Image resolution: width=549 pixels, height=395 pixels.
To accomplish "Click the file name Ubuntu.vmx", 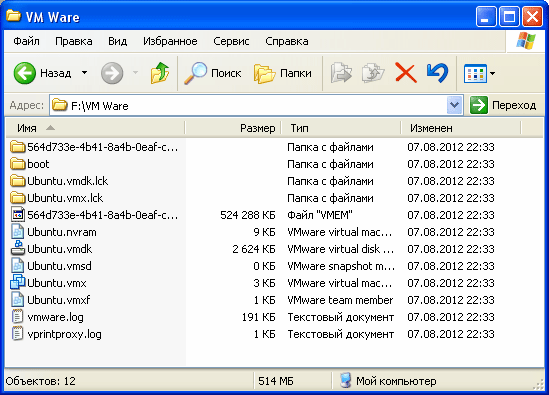I will pos(57,283).
